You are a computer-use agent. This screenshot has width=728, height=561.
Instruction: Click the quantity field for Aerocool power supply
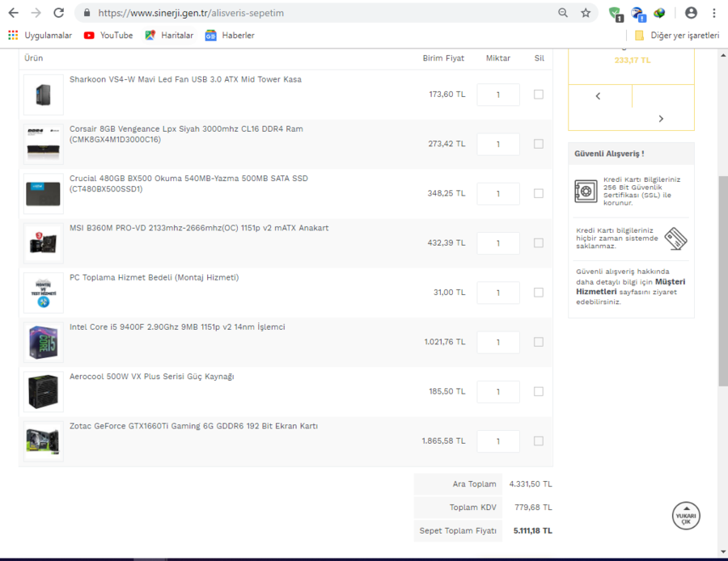tap(498, 391)
